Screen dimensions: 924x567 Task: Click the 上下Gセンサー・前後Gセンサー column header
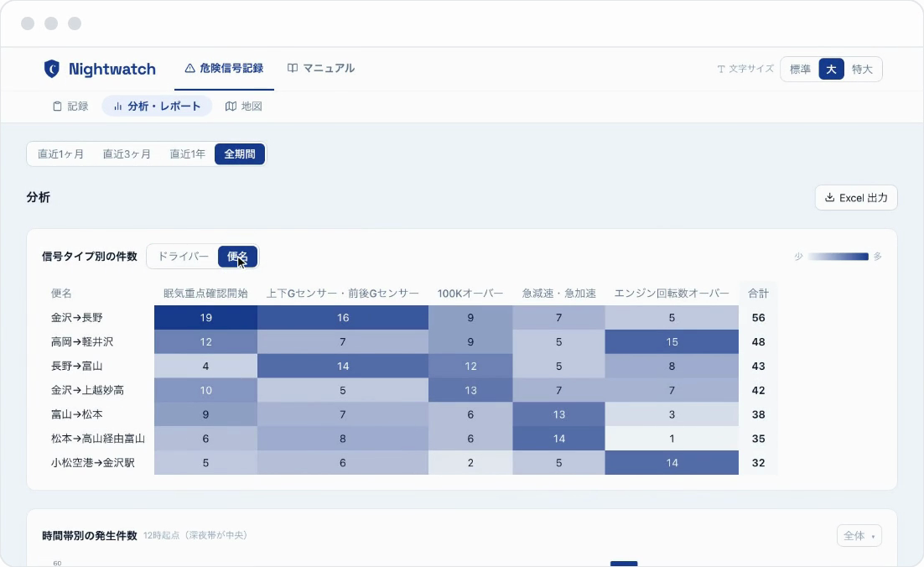[342, 293]
